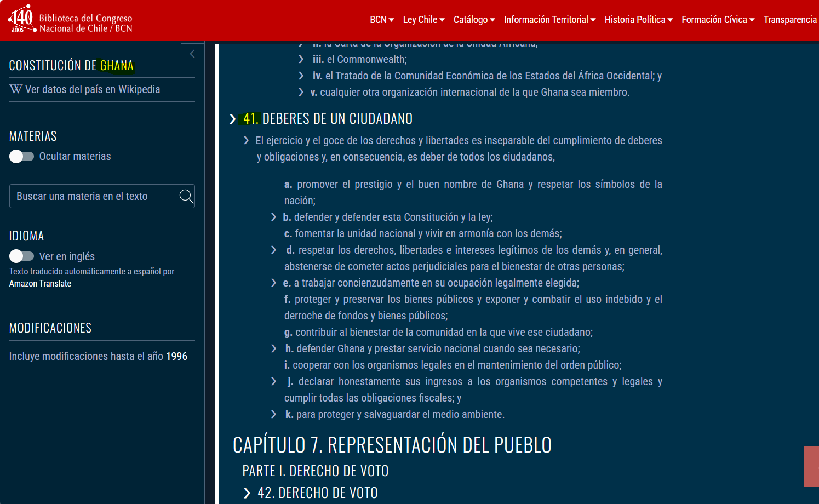Expand chevron beside 41. Deberes de un ciudadano
Viewport: 819px width, 504px height.
click(233, 119)
